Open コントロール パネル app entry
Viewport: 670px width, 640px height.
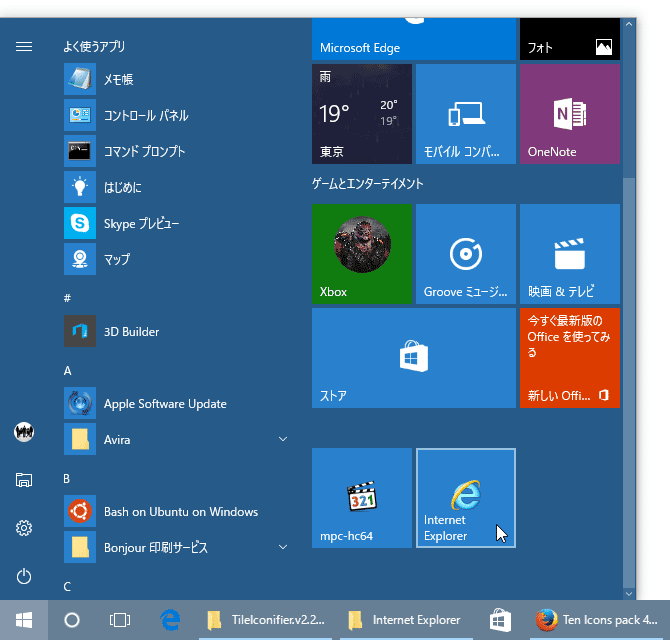pyautogui.click(x=176, y=115)
